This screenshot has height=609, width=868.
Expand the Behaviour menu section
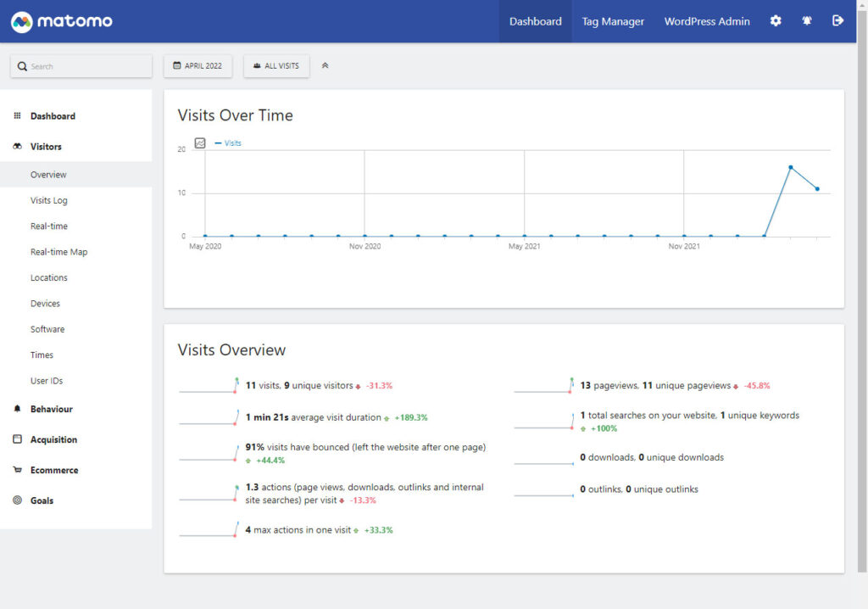point(51,409)
